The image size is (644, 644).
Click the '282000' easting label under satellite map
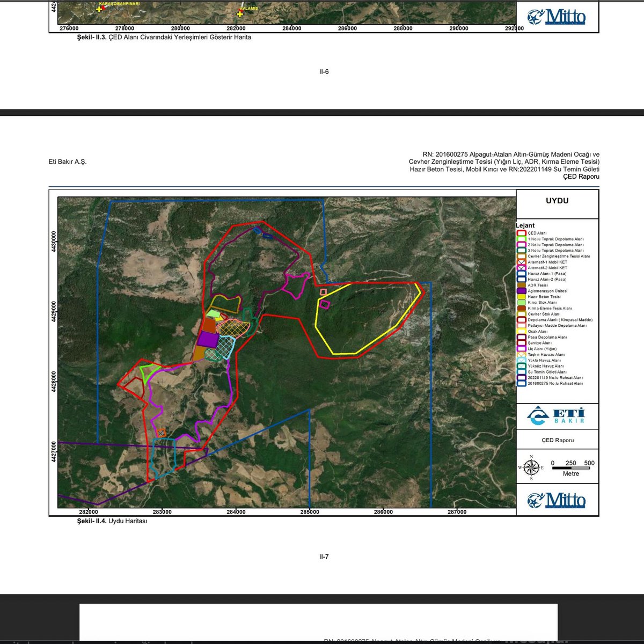[89, 512]
